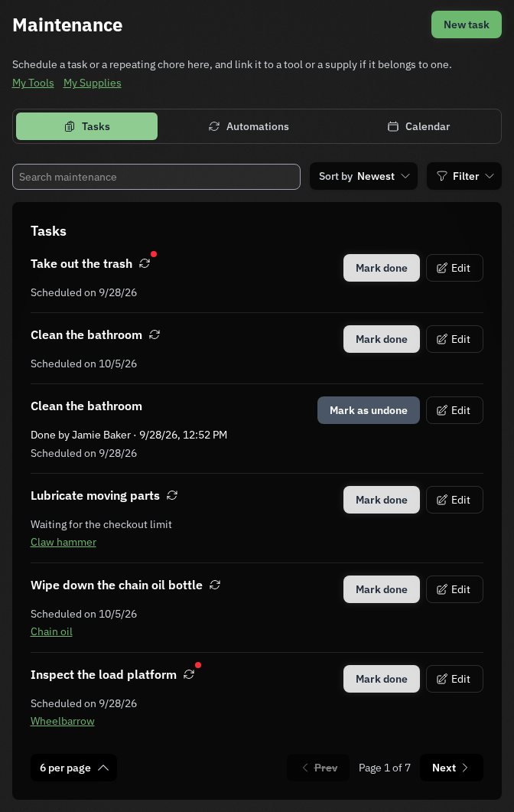Viewport: 514px width, 812px height.
Task: Create a New task
Action: click(467, 24)
